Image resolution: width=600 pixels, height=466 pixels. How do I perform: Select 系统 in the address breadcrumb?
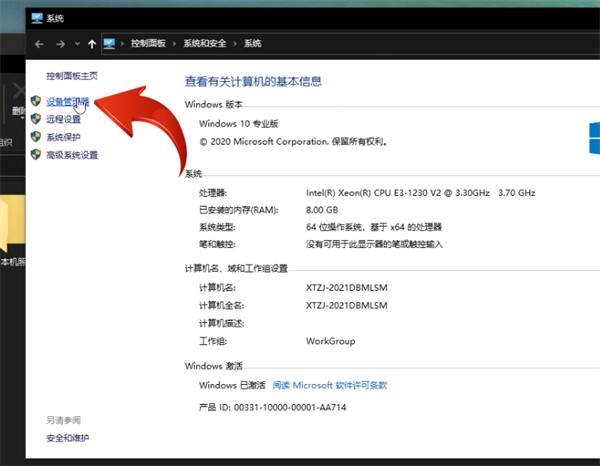253,43
